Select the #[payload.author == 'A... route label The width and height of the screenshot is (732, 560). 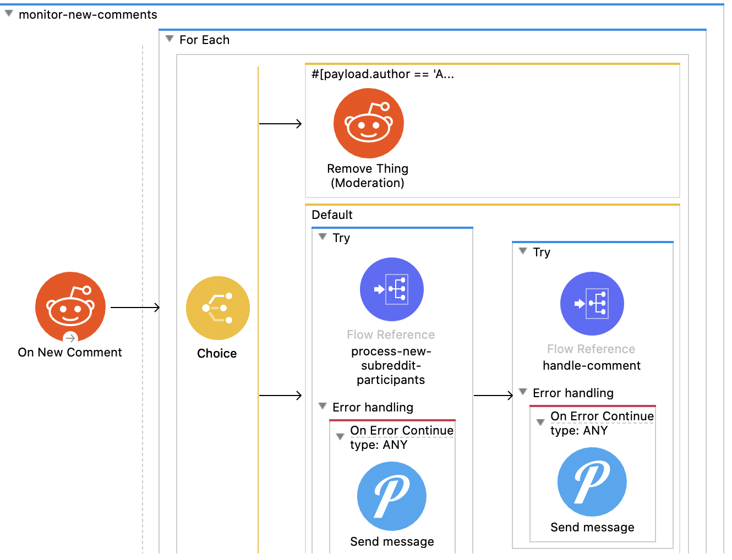click(x=383, y=74)
